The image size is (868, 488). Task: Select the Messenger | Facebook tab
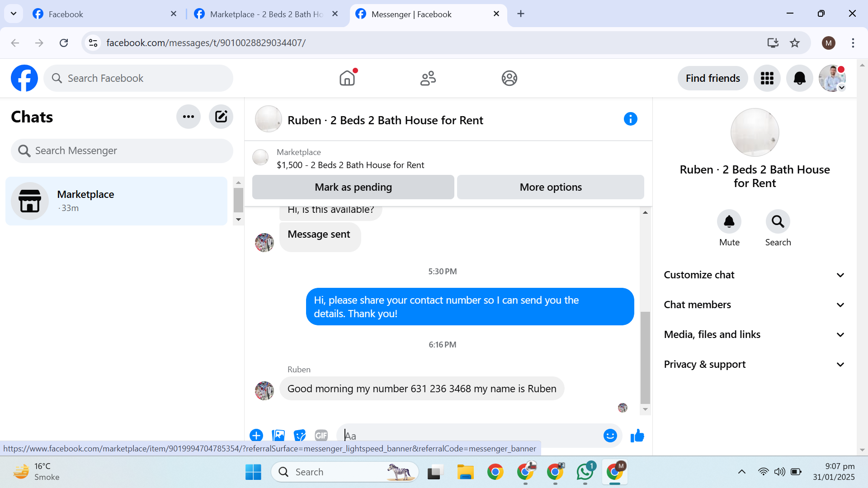coord(427,14)
